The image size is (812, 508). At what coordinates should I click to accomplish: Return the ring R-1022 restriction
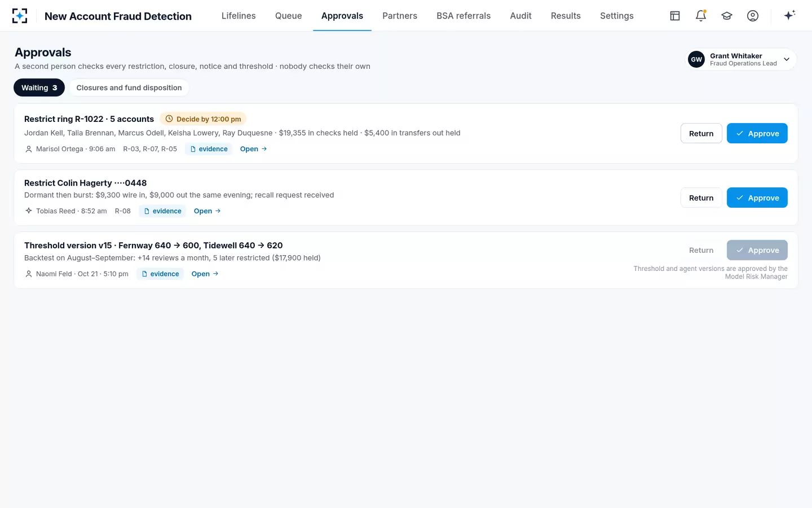point(701,133)
